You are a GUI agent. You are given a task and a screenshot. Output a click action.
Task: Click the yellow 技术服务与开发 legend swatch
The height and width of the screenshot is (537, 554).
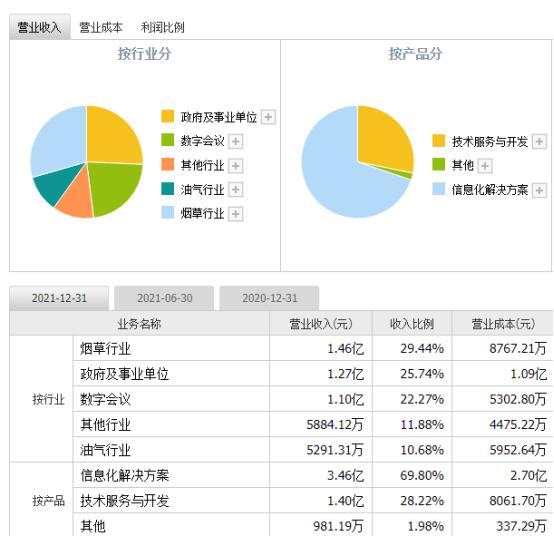point(438,140)
